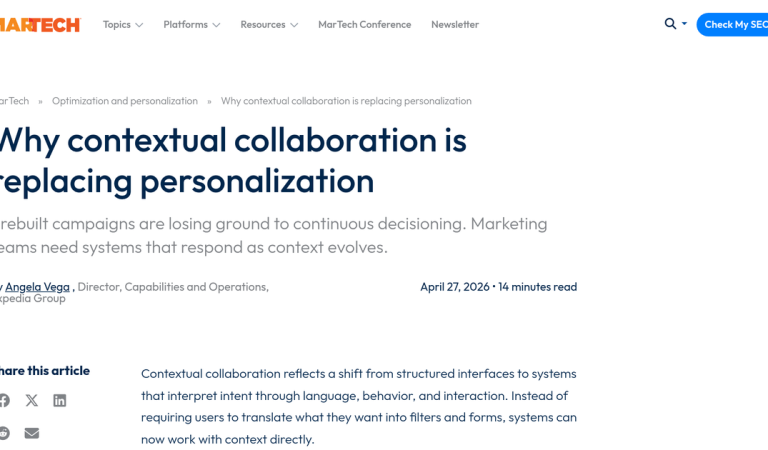Open the Resources menu

point(263,24)
